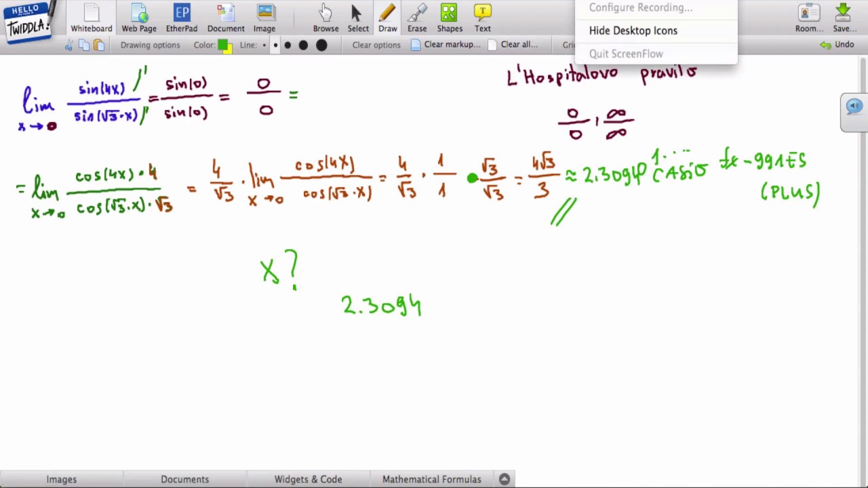Select the thinnest line width dot
Image resolution: width=868 pixels, height=488 pixels.
264,45
